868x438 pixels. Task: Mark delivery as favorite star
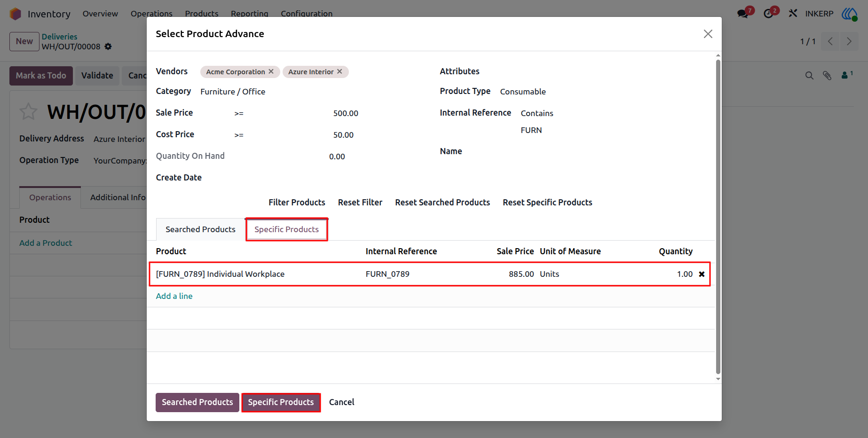pos(28,112)
